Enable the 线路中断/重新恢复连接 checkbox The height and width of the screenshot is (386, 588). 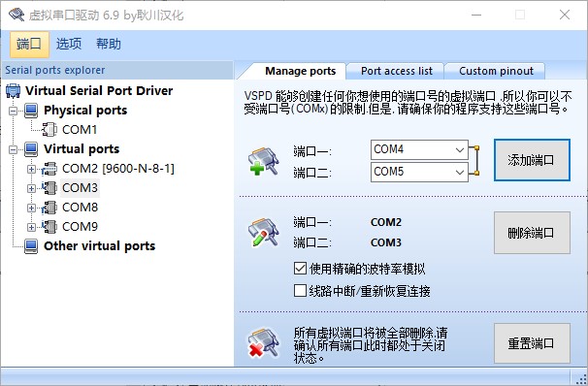coord(300,290)
